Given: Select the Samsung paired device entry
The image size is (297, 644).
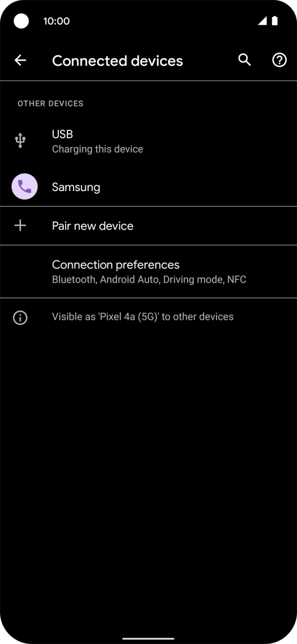Looking at the screenshot, I should click(148, 187).
